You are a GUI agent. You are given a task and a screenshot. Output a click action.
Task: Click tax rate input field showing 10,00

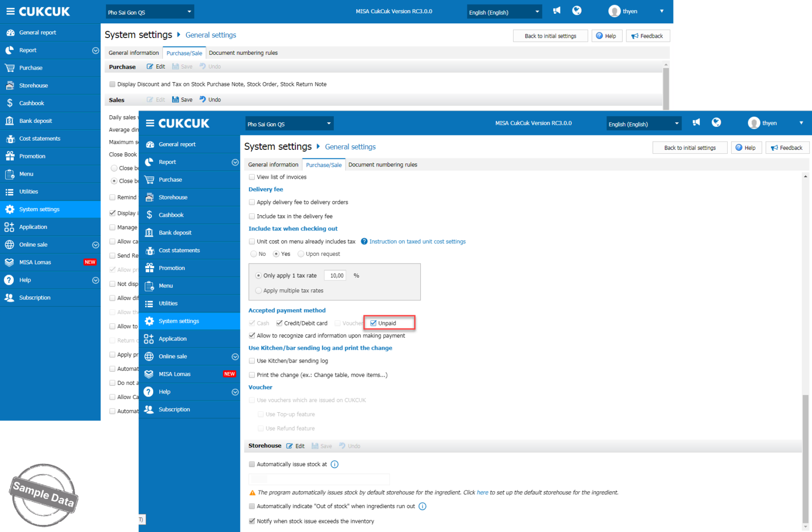[335, 276]
